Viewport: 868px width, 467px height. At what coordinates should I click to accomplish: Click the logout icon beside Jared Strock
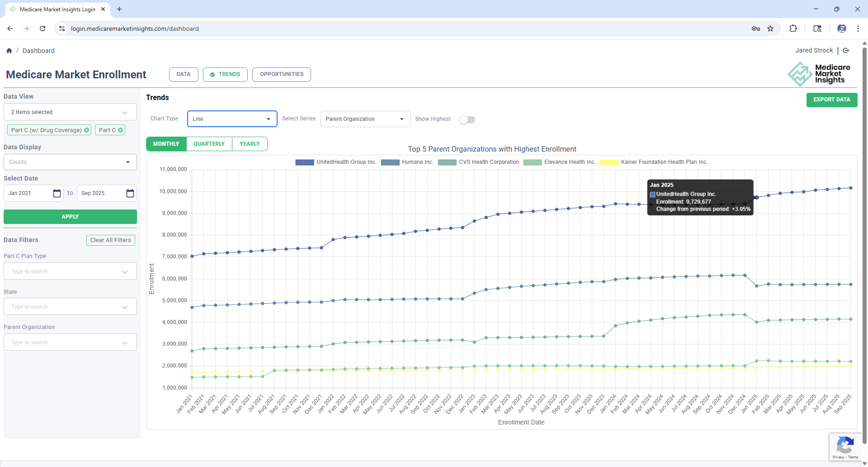pos(846,51)
